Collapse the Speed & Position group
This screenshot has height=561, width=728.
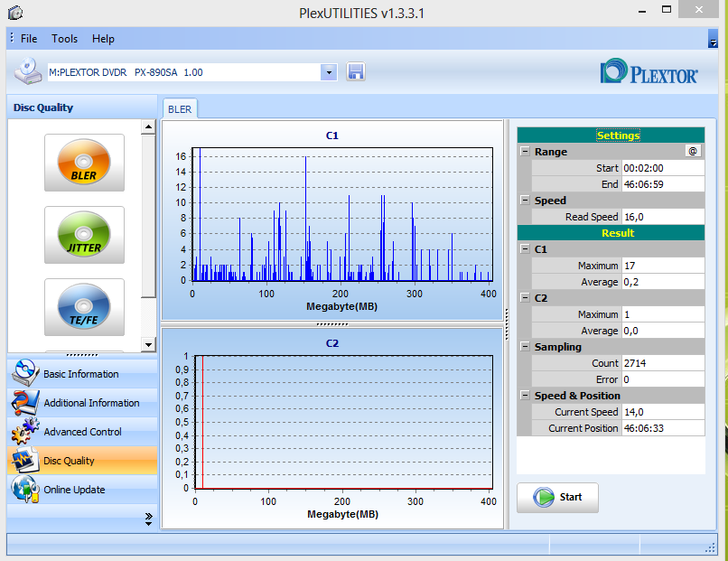(525, 395)
